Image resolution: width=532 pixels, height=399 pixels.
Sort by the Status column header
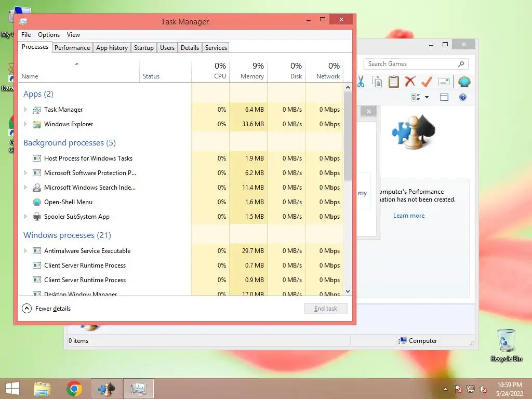tap(165, 71)
